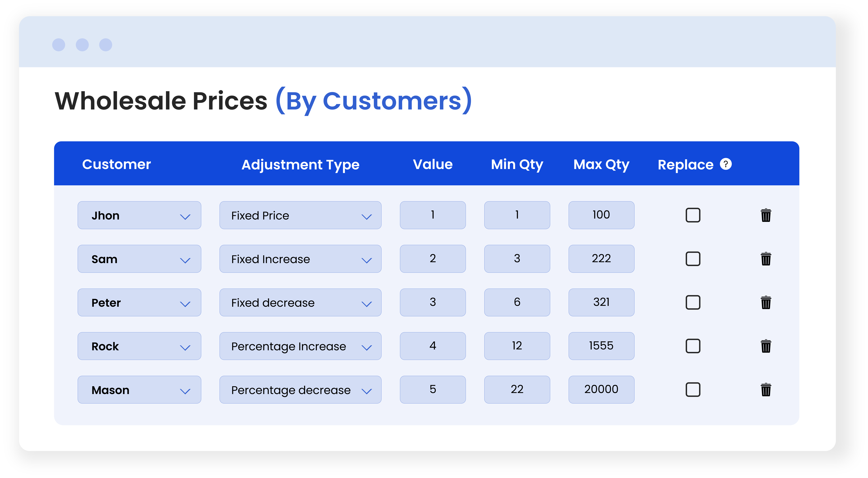Open the Rock customer dropdown
Image resolution: width=868 pixels, height=478 pixels.
tap(139, 346)
